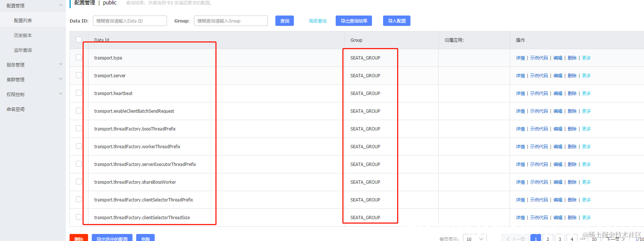Open 更多 menu for transport.type row
Screen dimensions: 644x241
[x=586, y=58]
